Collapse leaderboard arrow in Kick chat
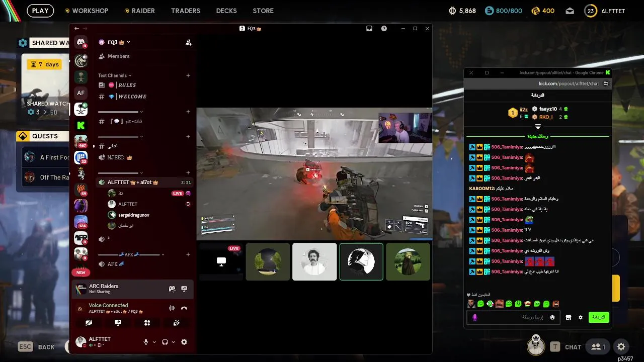The width and height of the screenshot is (644, 362). click(538, 127)
